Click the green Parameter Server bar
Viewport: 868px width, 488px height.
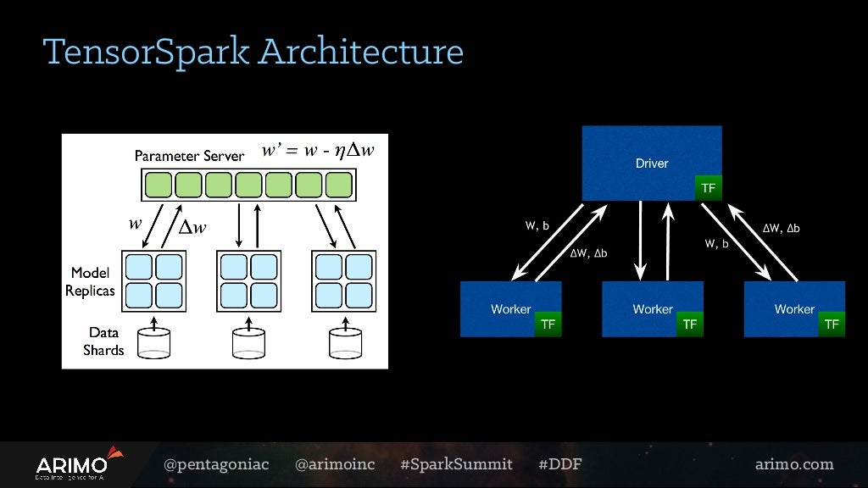point(248,185)
